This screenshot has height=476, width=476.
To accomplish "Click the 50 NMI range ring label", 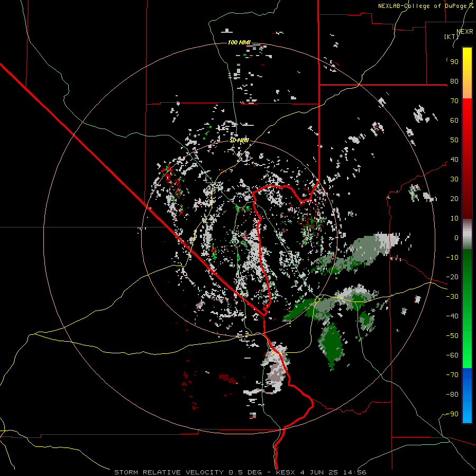I will coord(239,140).
